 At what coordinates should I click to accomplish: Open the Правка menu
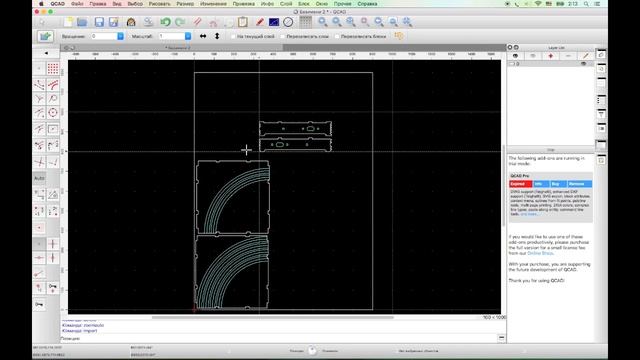tap(98, 4)
